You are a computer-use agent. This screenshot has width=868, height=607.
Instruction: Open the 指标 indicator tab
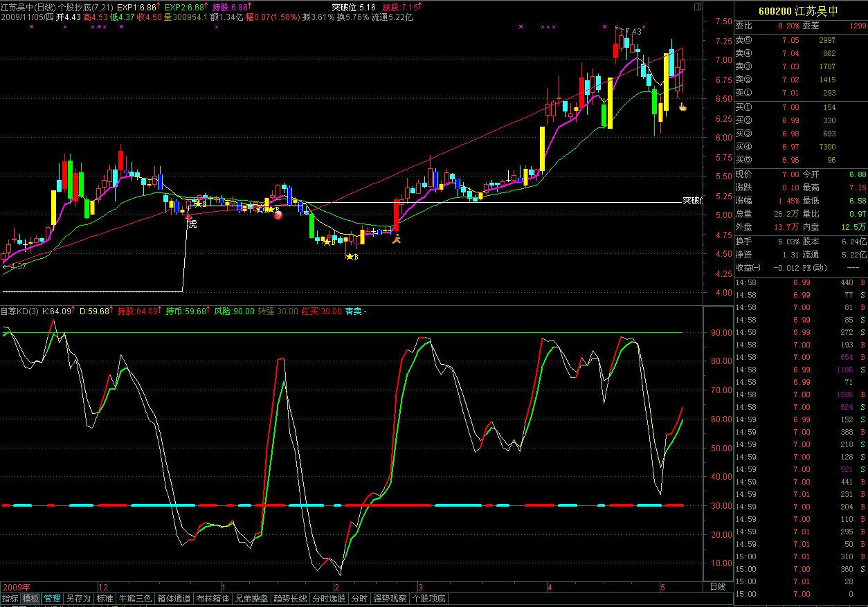pyautogui.click(x=10, y=599)
